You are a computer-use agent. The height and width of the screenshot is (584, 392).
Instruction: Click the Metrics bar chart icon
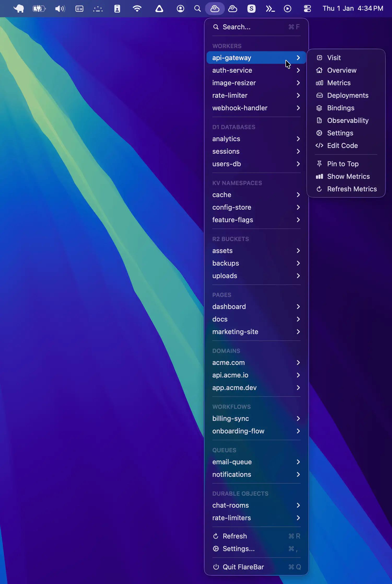(x=319, y=83)
